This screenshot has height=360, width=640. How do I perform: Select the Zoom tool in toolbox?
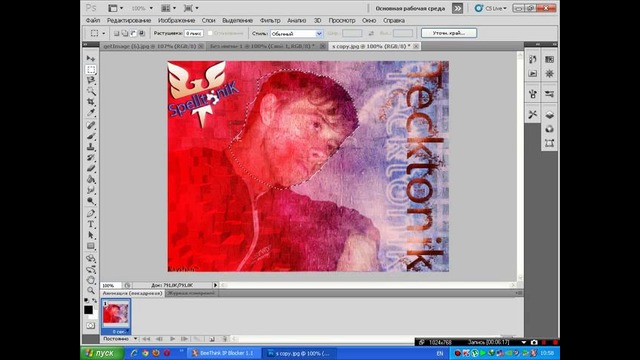91,291
